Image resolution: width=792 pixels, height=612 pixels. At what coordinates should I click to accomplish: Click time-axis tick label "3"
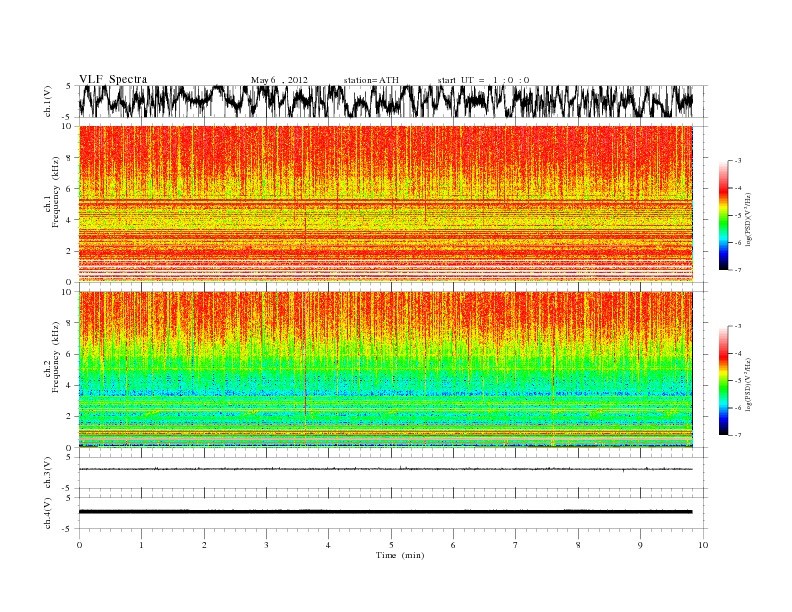(x=266, y=545)
